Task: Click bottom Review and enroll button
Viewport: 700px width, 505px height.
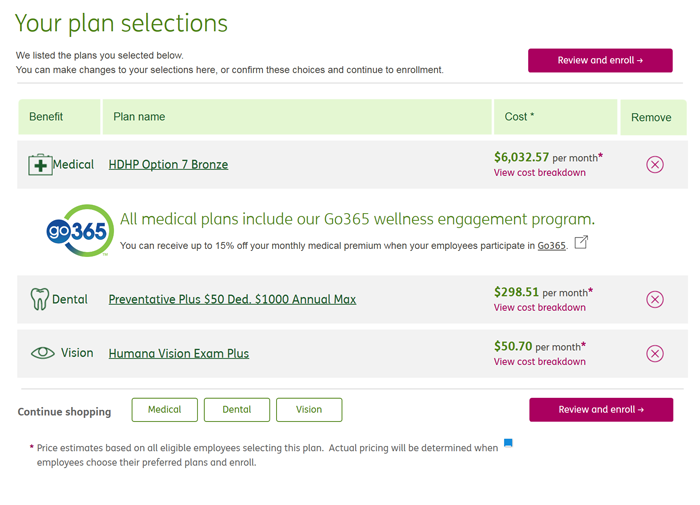Action: [x=601, y=409]
